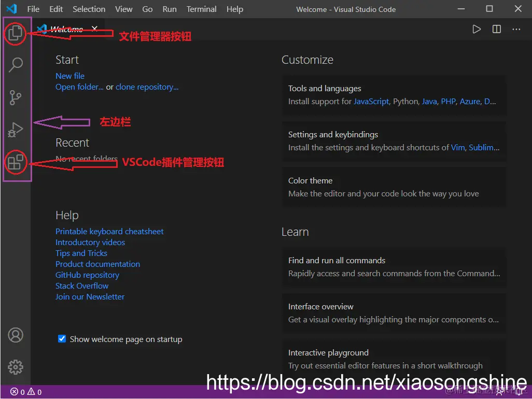Open Product documentation link
Viewport: 532px width, 399px height.
(97, 264)
